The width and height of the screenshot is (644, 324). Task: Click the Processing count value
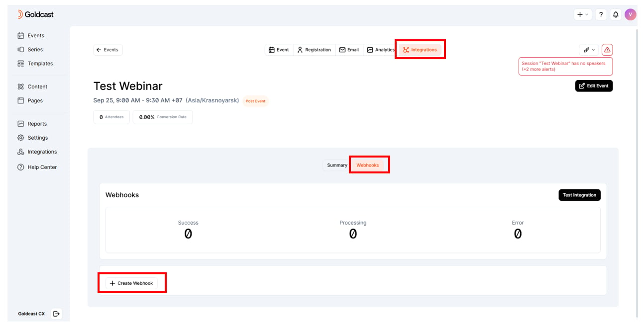click(353, 234)
